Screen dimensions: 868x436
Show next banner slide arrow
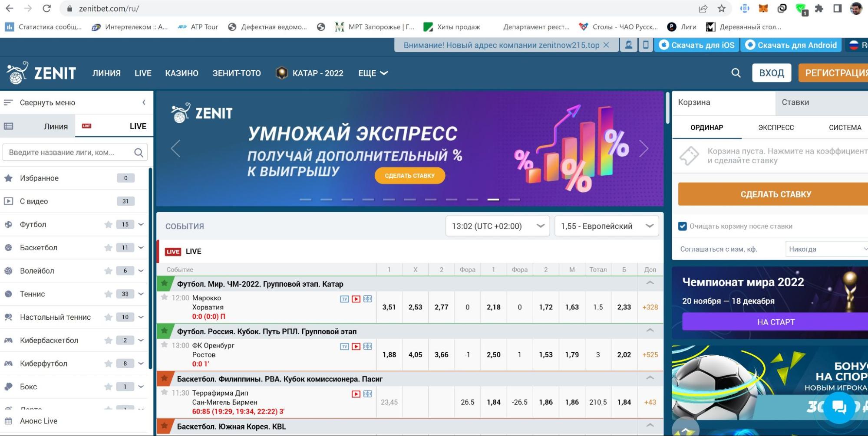(644, 148)
